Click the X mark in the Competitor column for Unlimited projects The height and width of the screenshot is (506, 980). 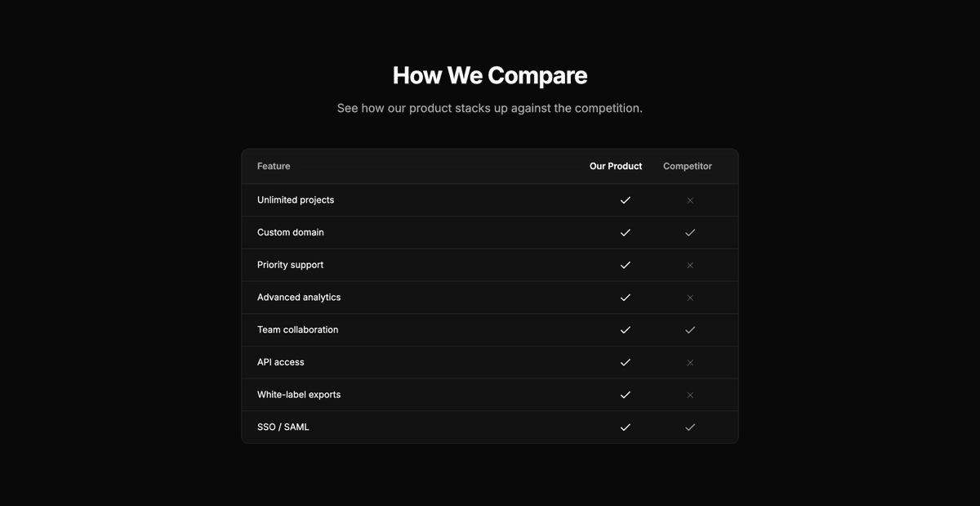click(690, 199)
